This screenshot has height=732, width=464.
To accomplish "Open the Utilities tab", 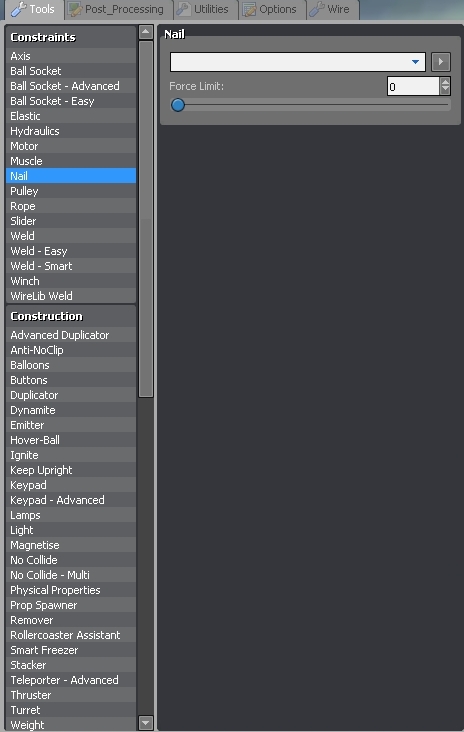I will point(205,9).
